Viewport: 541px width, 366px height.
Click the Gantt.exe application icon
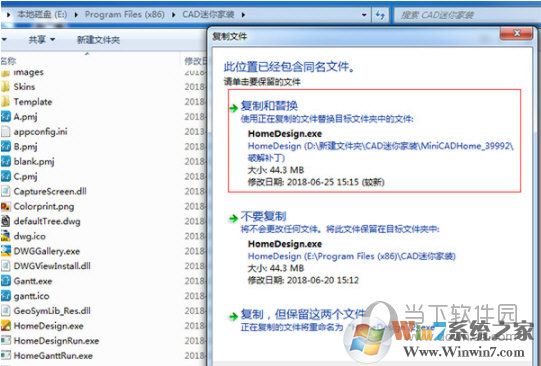tap(6, 281)
